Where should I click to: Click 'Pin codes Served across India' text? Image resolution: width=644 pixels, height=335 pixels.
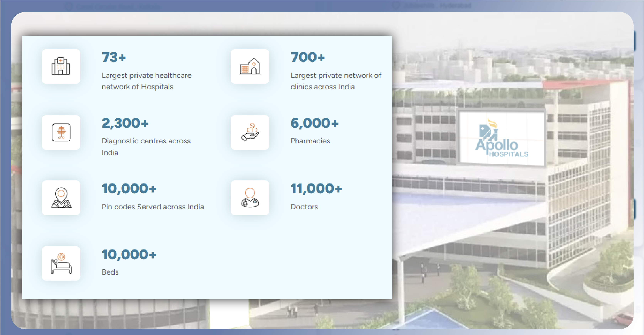click(x=153, y=207)
